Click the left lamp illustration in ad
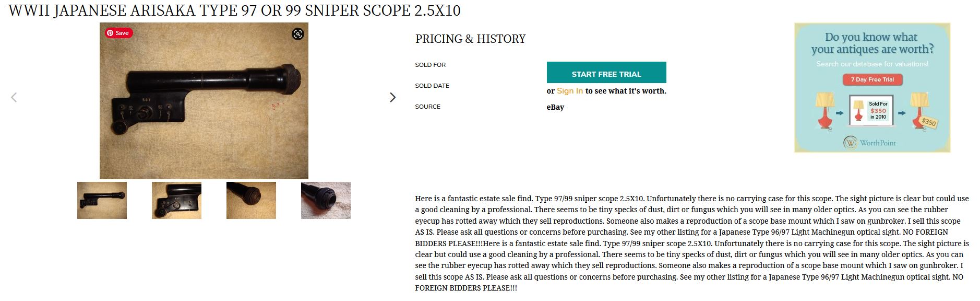This screenshot has width=980, height=301. point(825,110)
